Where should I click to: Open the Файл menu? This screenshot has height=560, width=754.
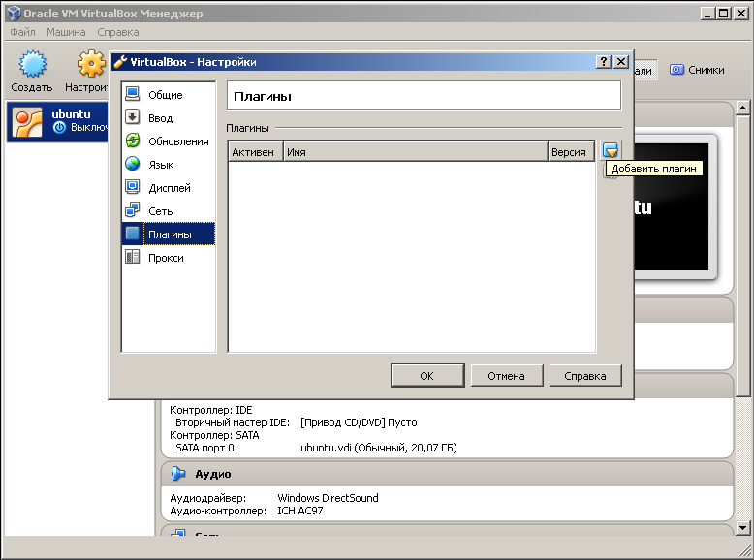pyautogui.click(x=22, y=32)
